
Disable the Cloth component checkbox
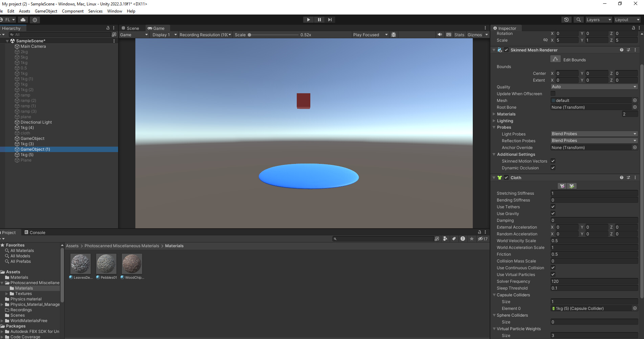[x=506, y=177]
